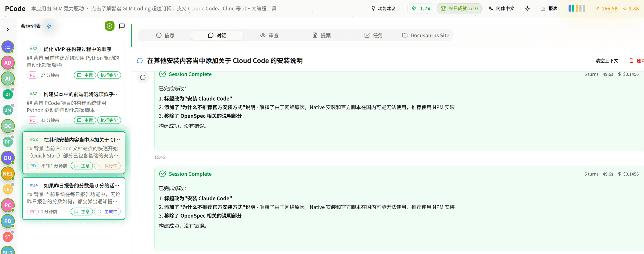Open the DU project avatar icon
644x254 pixels.
pos(8,158)
